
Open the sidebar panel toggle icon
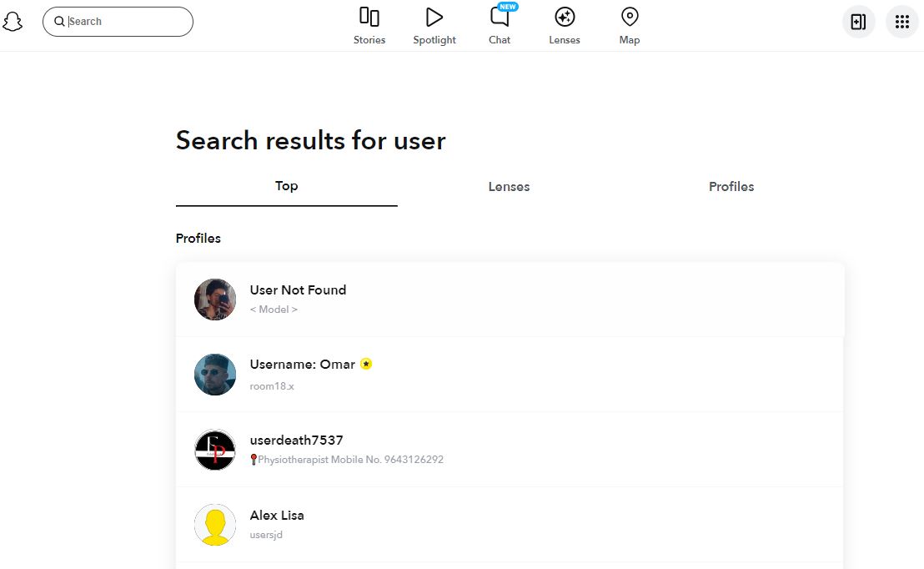859,22
